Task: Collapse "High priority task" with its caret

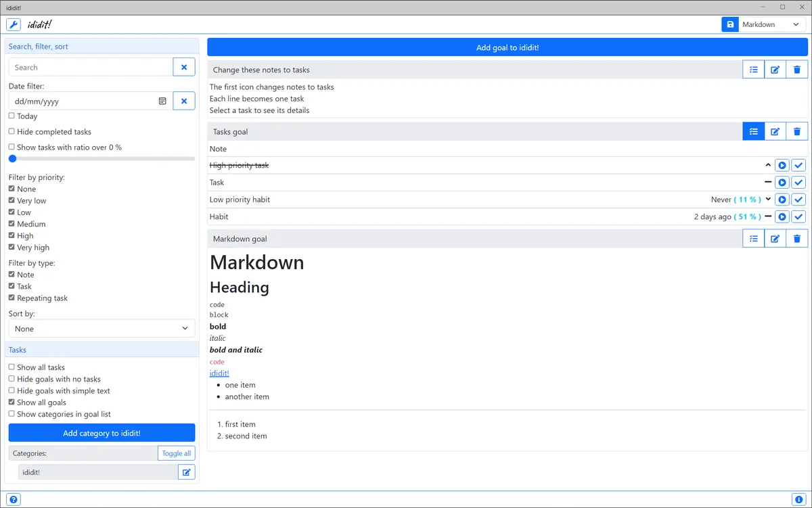Action: 767,164
